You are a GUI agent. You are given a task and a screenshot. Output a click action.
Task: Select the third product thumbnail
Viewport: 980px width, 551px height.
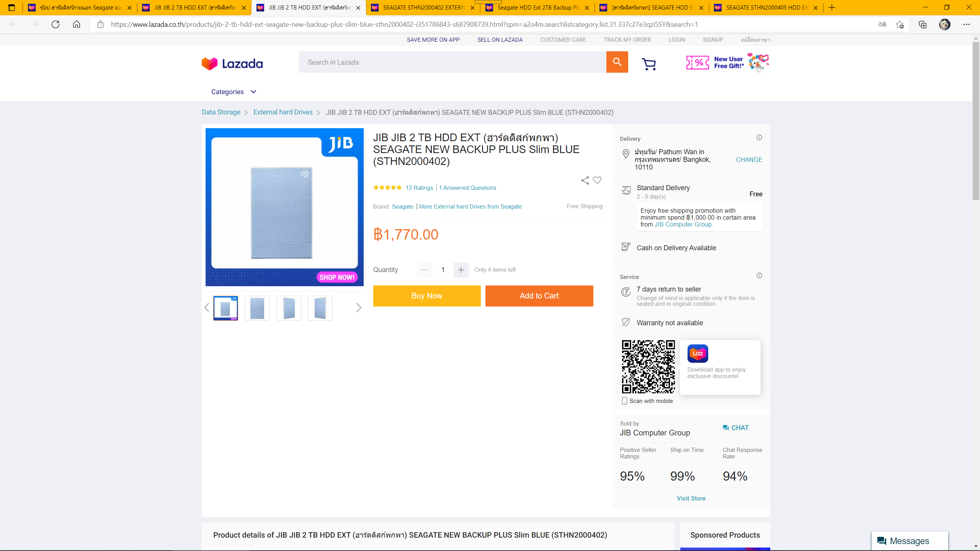(289, 308)
